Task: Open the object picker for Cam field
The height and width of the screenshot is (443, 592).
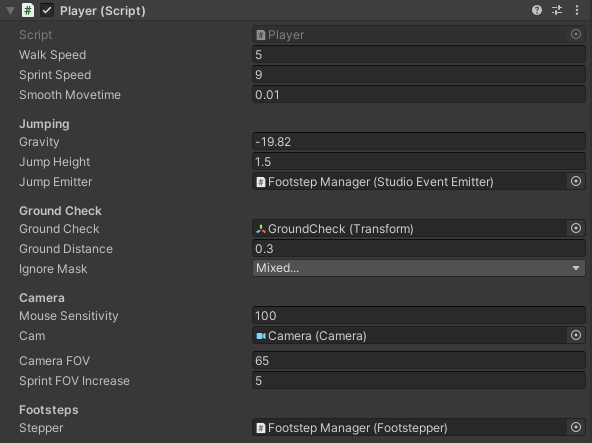Action: [576, 335]
